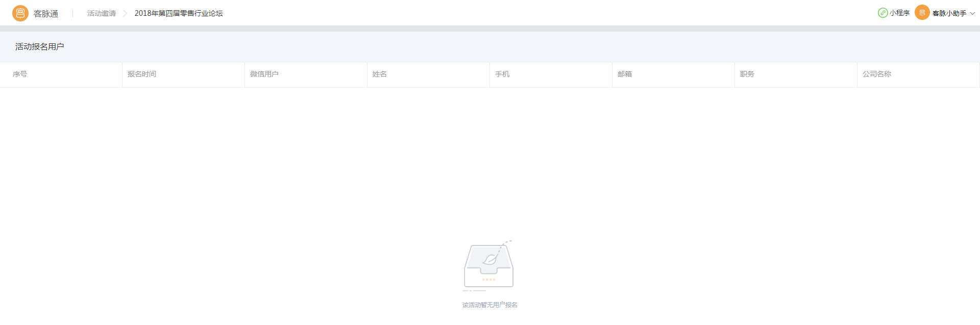980x325 pixels.
Task: Click the 手机 column header
Action: tap(502, 74)
